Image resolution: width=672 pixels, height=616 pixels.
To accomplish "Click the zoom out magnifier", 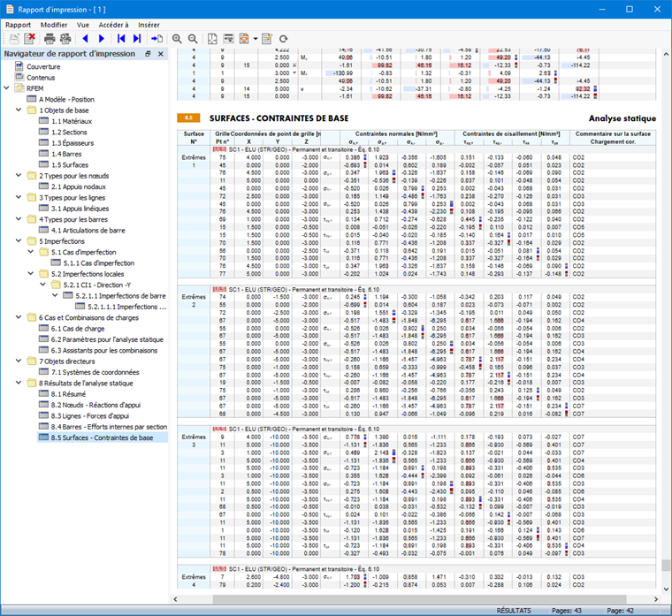I will point(192,39).
